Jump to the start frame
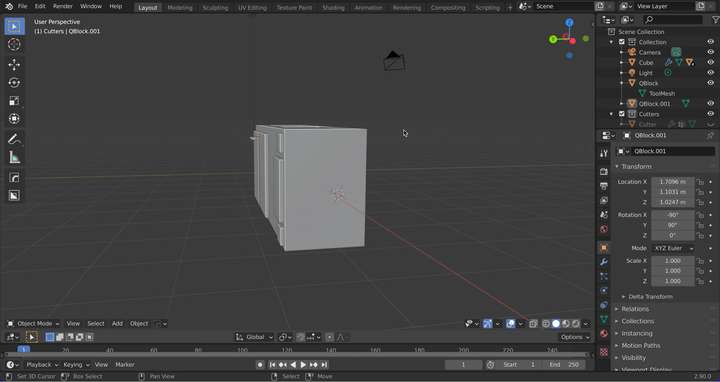Viewport: 720px width, 382px height. (x=272, y=365)
